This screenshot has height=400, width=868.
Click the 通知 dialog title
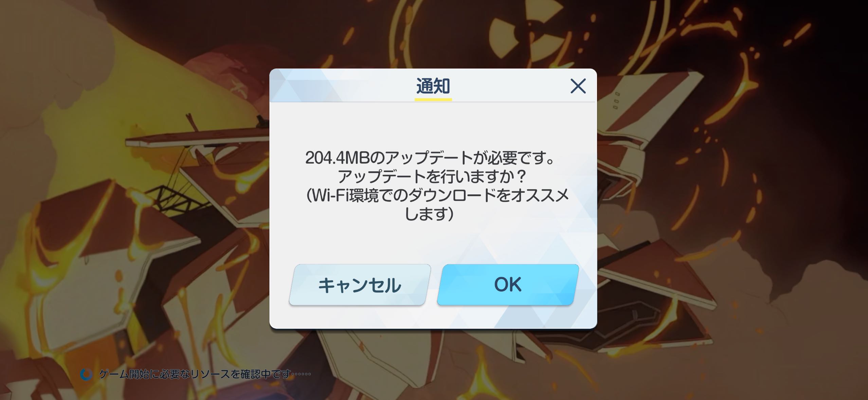433,86
